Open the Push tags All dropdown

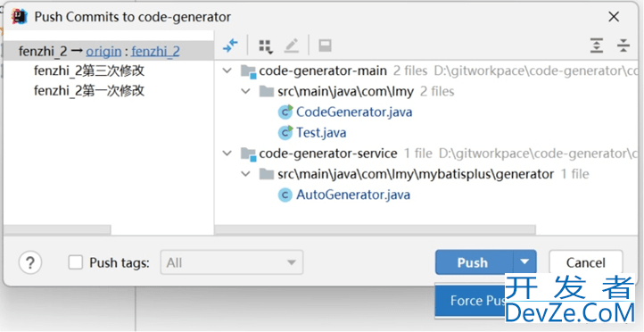tap(232, 262)
